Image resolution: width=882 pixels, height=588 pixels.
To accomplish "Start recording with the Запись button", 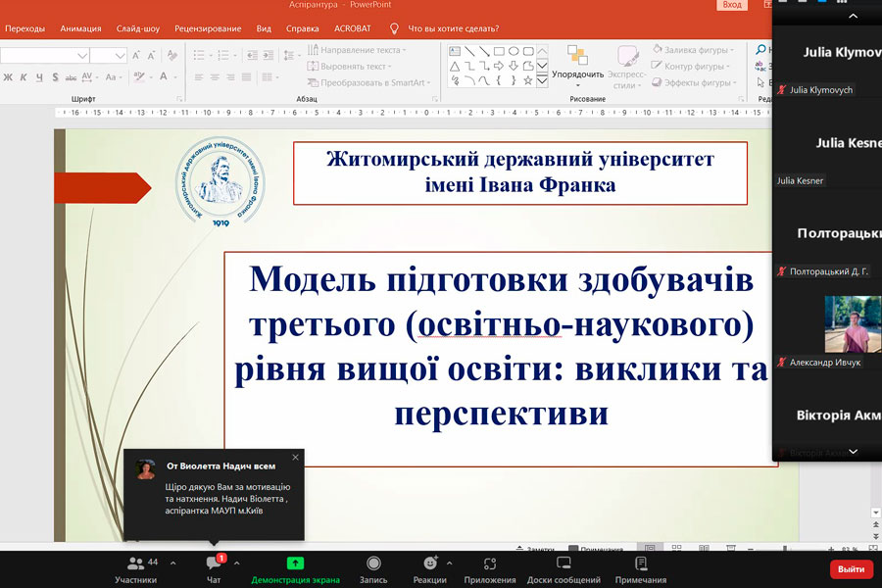I will [372, 567].
